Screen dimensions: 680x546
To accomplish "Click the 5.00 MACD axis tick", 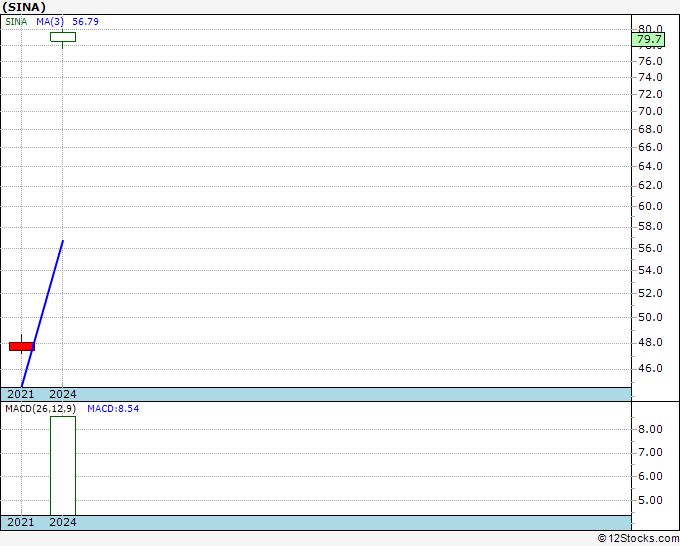I will (650, 500).
